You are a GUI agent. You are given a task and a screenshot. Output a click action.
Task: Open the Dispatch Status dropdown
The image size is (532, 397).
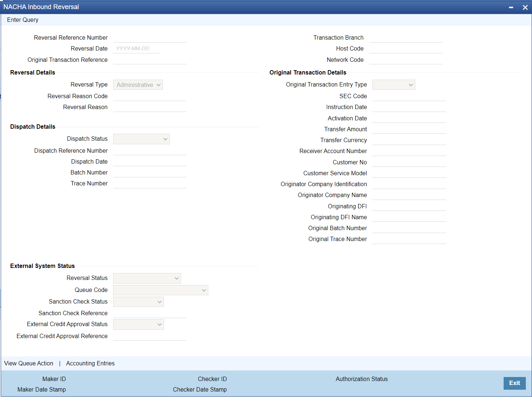(x=141, y=139)
